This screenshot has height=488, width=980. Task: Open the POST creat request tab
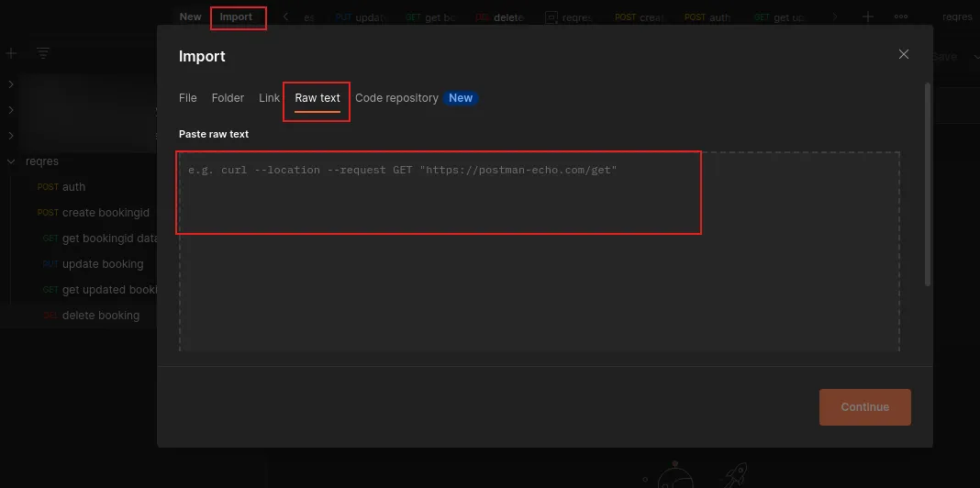click(x=640, y=17)
